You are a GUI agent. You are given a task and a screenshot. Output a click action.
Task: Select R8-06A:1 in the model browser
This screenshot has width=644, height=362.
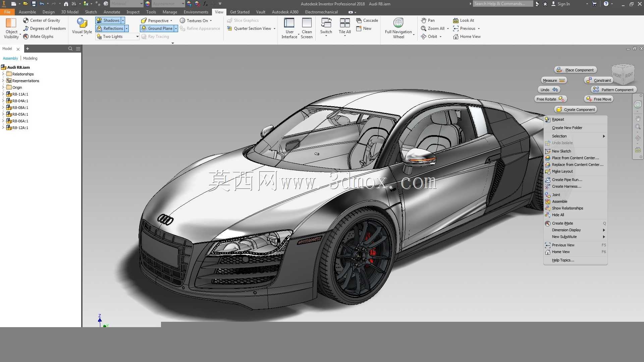pyautogui.click(x=20, y=121)
